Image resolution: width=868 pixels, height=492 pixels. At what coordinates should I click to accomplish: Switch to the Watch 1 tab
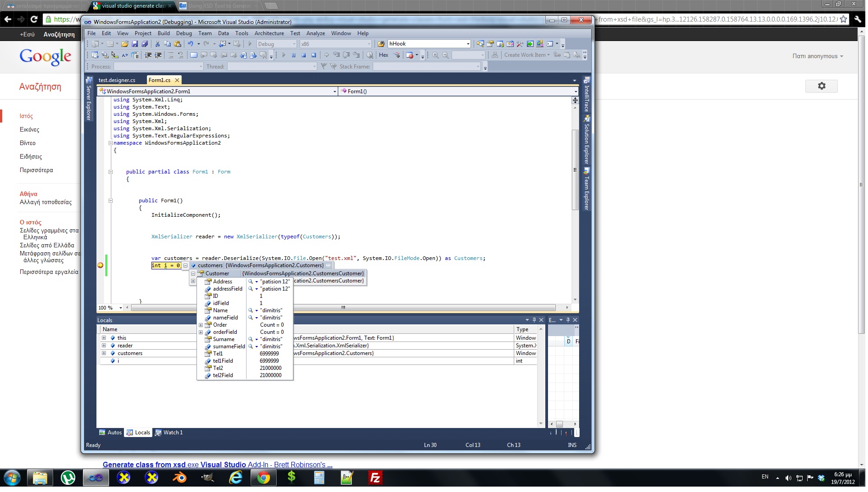pyautogui.click(x=169, y=433)
